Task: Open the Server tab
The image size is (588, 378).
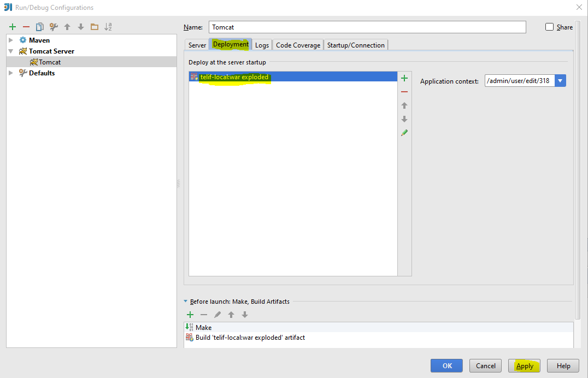Action: point(197,45)
